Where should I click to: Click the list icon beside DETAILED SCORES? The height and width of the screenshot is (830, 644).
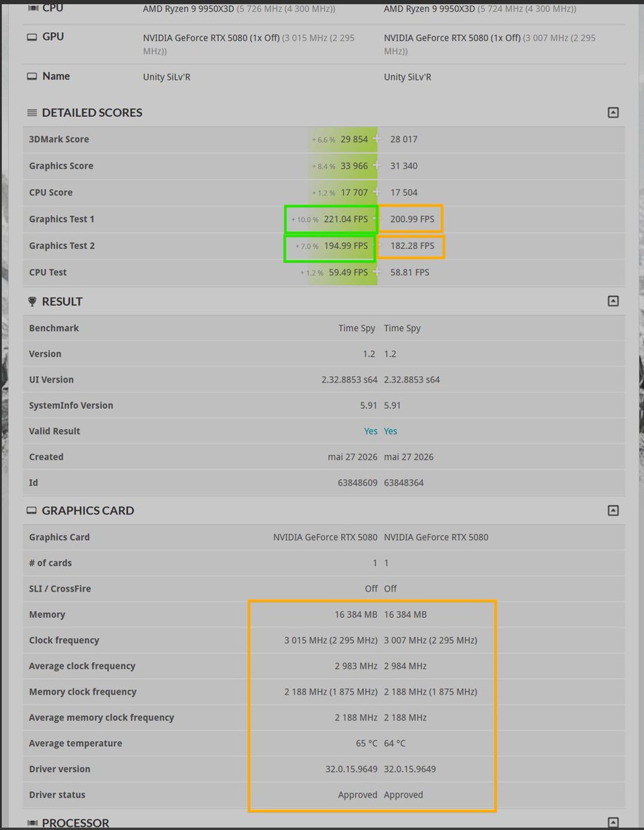pyautogui.click(x=32, y=113)
